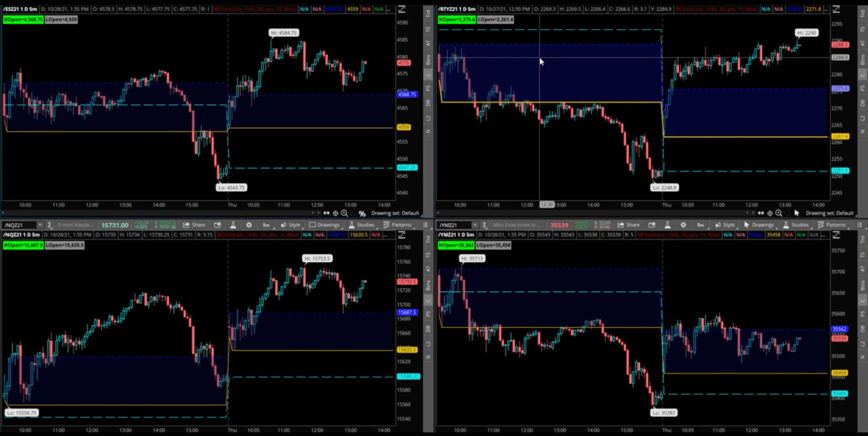
Task: Click the price scale icon on /NQZ21 chart
Action: 401,235
